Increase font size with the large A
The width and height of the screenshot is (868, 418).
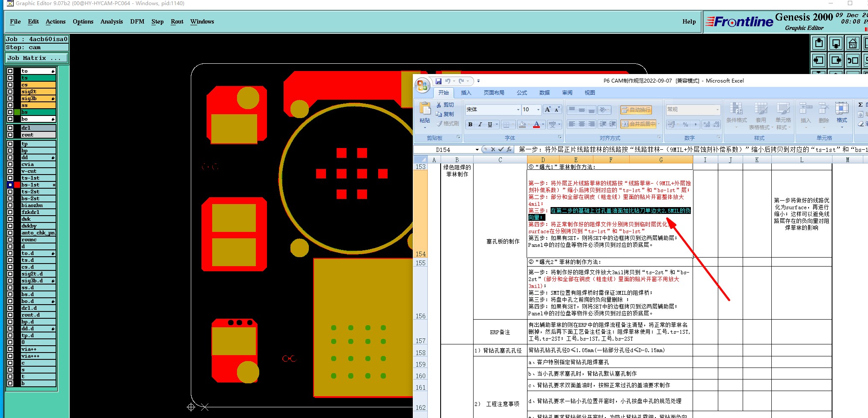tap(548, 110)
